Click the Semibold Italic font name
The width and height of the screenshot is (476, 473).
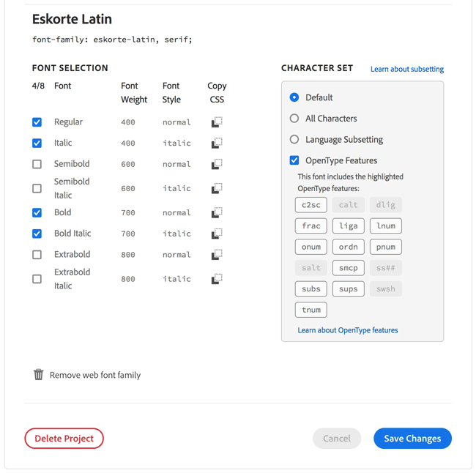(x=72, y=188)
